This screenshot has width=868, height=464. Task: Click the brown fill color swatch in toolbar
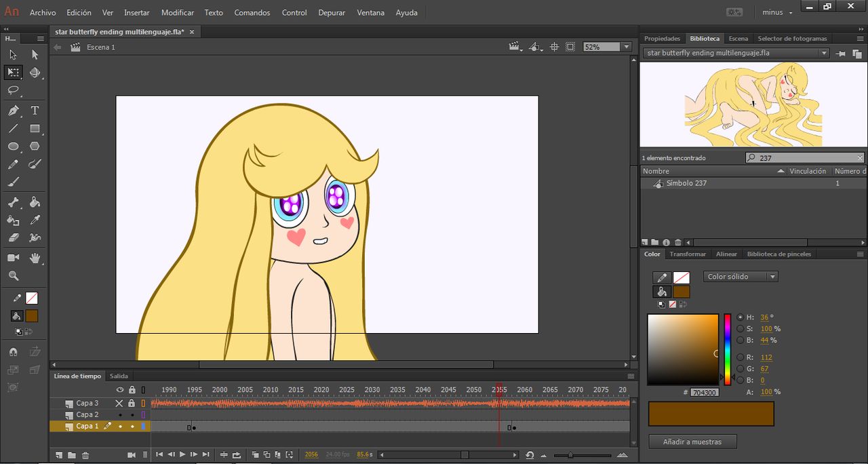click(32, 316)
